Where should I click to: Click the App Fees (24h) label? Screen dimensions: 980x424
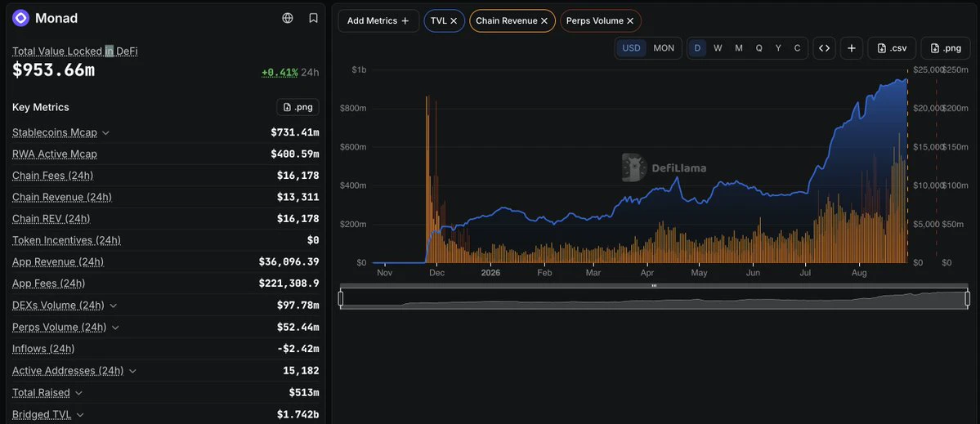49,283
